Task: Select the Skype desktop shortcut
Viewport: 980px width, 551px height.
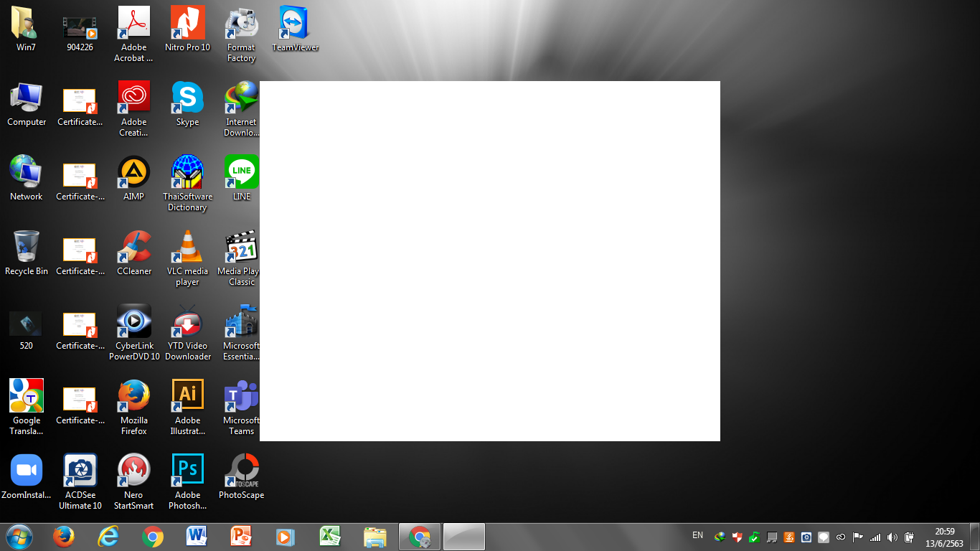Action: (x=187, y=104)
